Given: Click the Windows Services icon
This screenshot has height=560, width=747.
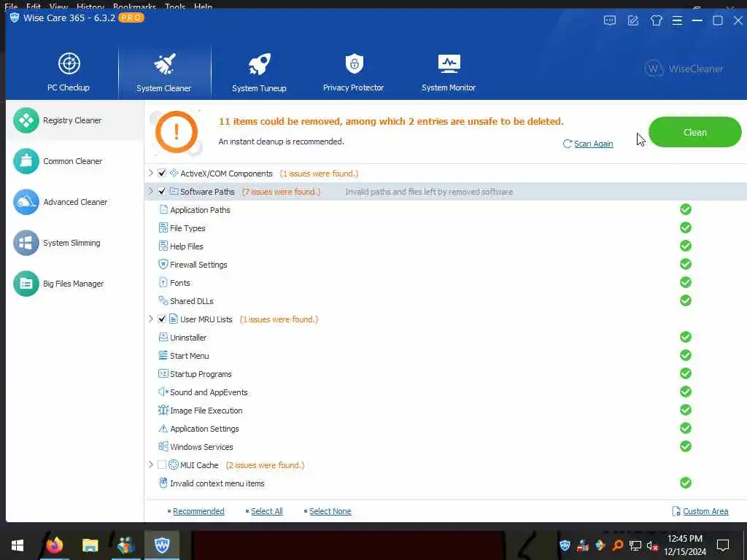Looking at the screenshot, I should point(163,447).
